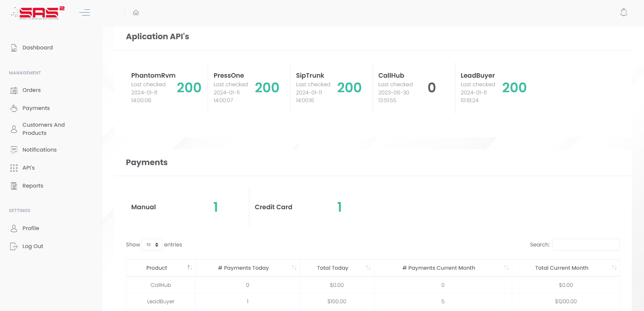Click the API's grid dots icon

[x=14, y=168]
